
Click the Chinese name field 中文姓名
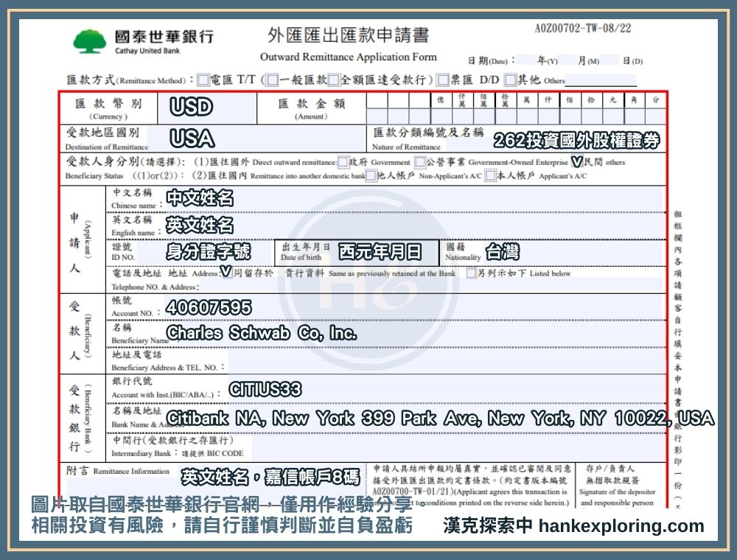pos(414,199)
